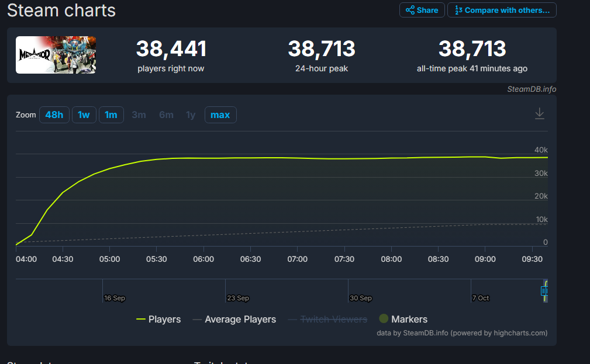Click the all-time peak 41 minutes ago text
Image resolution: width=590 pixels, height=364 pixels.
(x=472, y=68)
